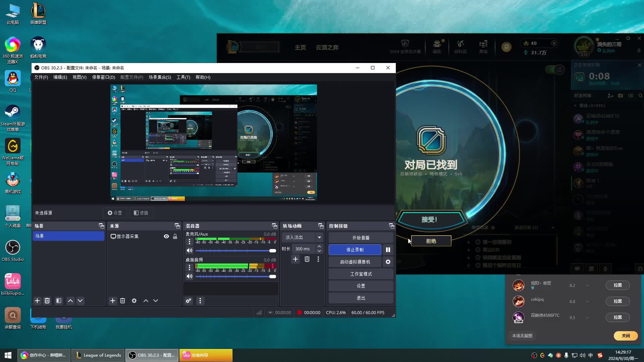Open 文件(F) menu in OBS
Image resolution: width=644 pixels, height=362 pixels.
(x=41, y=77)
